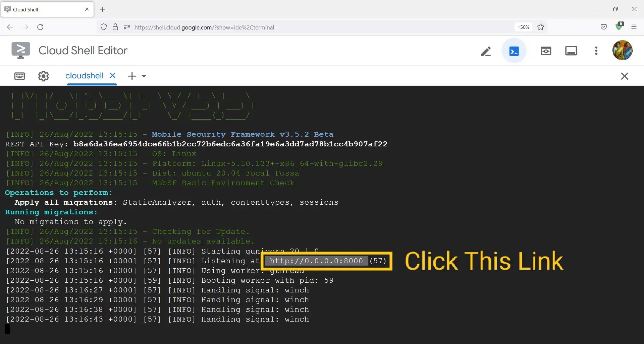This screenshot has width=644, height=344.
Task: Click the 'OS: Linux' log line
Action: tap(101, 154)
